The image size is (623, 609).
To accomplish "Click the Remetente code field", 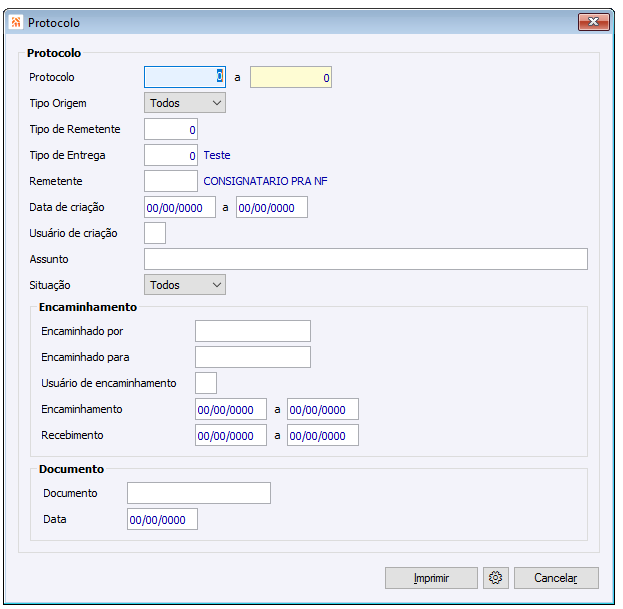I will (x=171, y=181).
